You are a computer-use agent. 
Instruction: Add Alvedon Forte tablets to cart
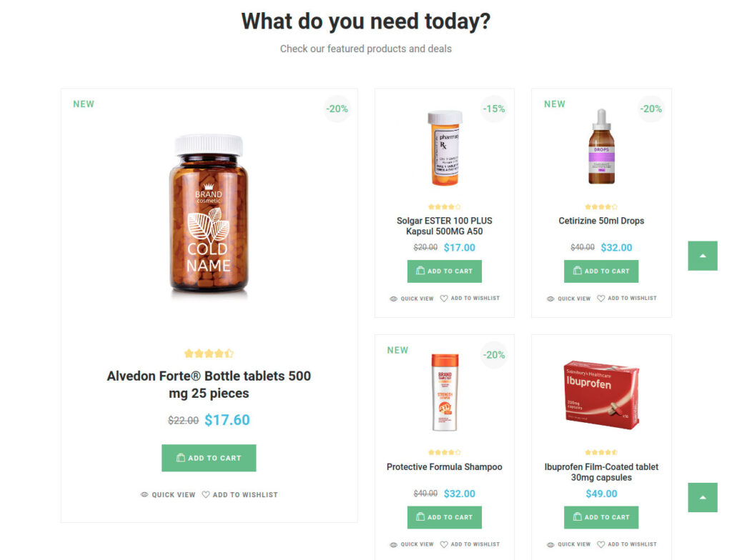(x=209, y=458)
